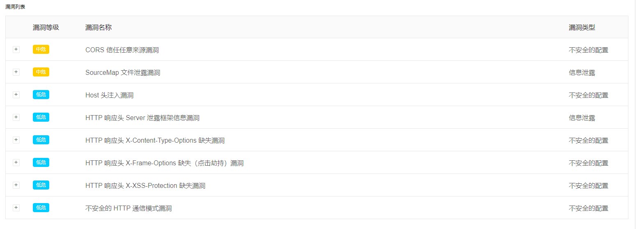Expand the X-Content-Type-Options 缺失漏洞 row
Screen dimensions: 644x229
pos(16,140)
